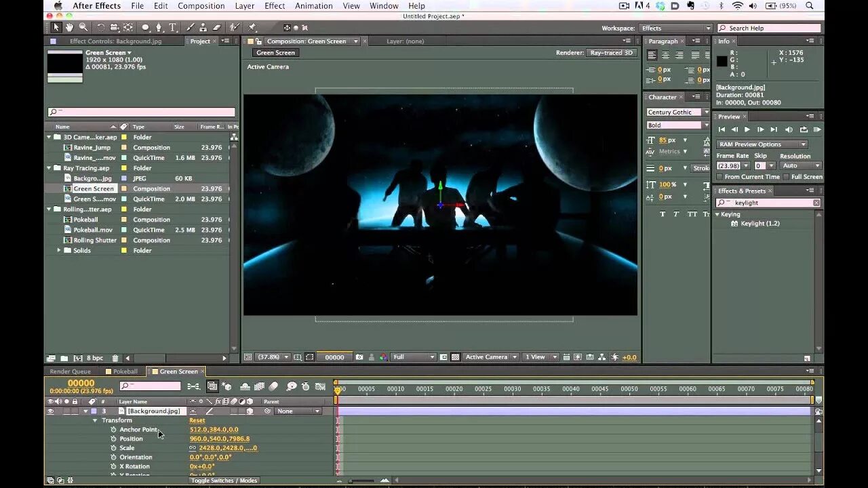Image resolution: width=868 pixels, height=488 pixels.
Task: Start RAM preview from Preview panel
Action: click(x=817, y=129)
